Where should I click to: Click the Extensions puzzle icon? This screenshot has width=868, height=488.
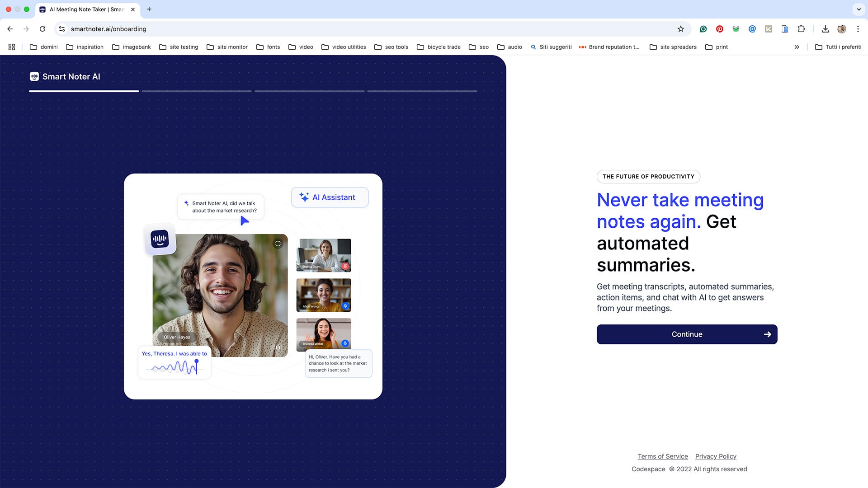click(x=802, y=28)
